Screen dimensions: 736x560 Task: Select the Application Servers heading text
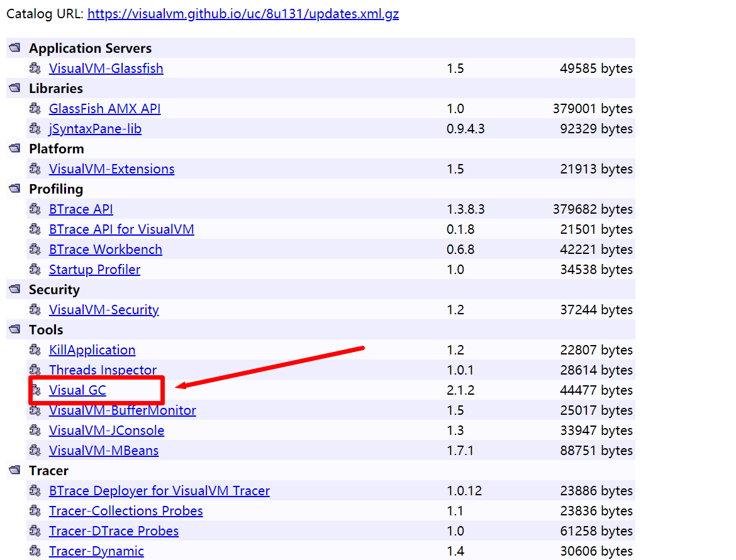90,48
